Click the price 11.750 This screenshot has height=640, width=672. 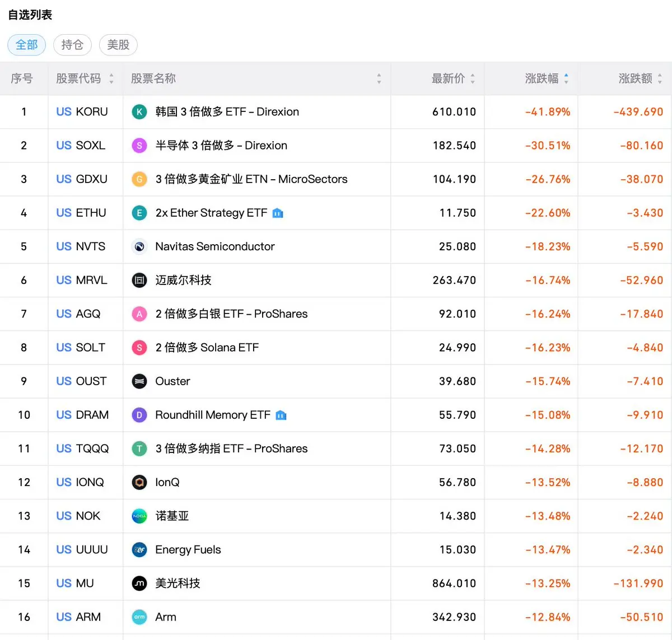coord(458,213)
